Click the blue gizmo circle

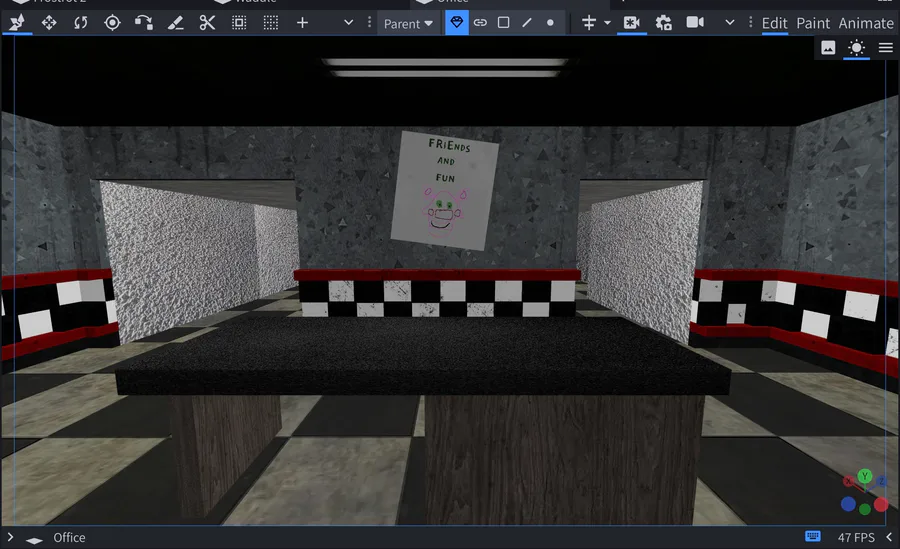[848, 504]
